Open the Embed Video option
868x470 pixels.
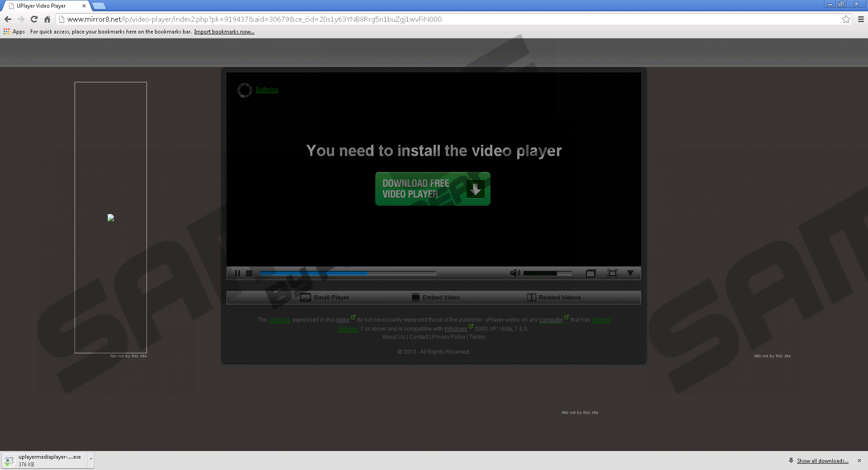pos(436,298)
